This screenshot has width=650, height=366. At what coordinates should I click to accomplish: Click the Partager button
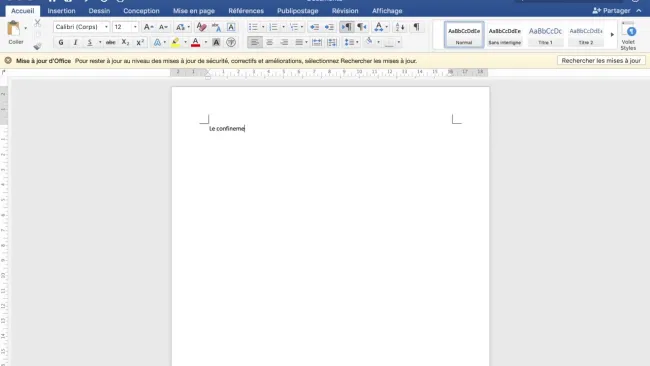point(611,11)
